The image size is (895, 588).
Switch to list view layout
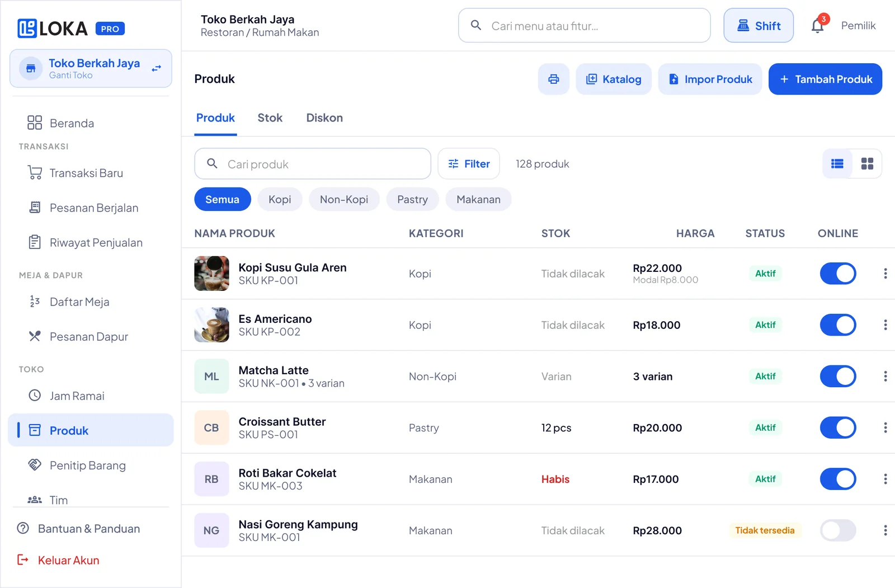click(837, 163)
